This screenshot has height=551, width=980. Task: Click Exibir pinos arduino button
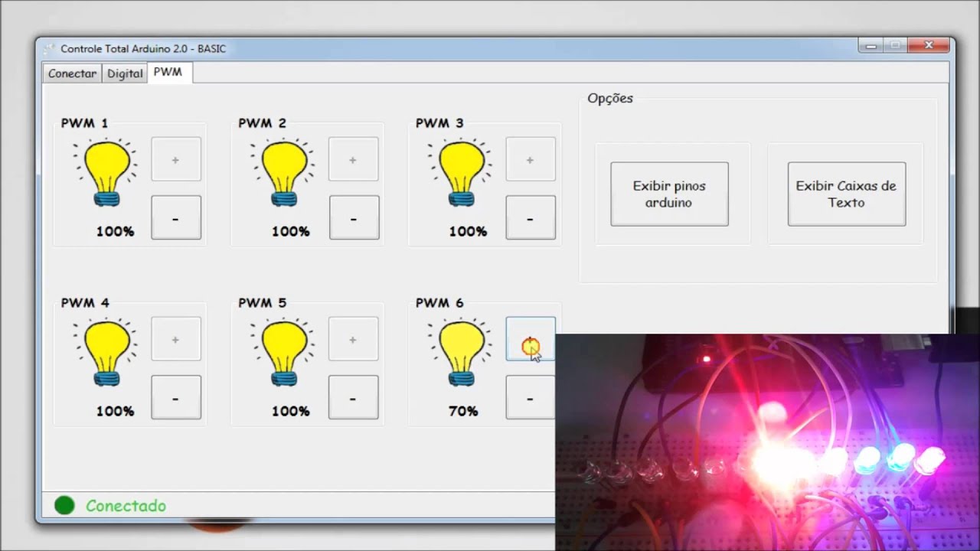[x=669, y=194]
